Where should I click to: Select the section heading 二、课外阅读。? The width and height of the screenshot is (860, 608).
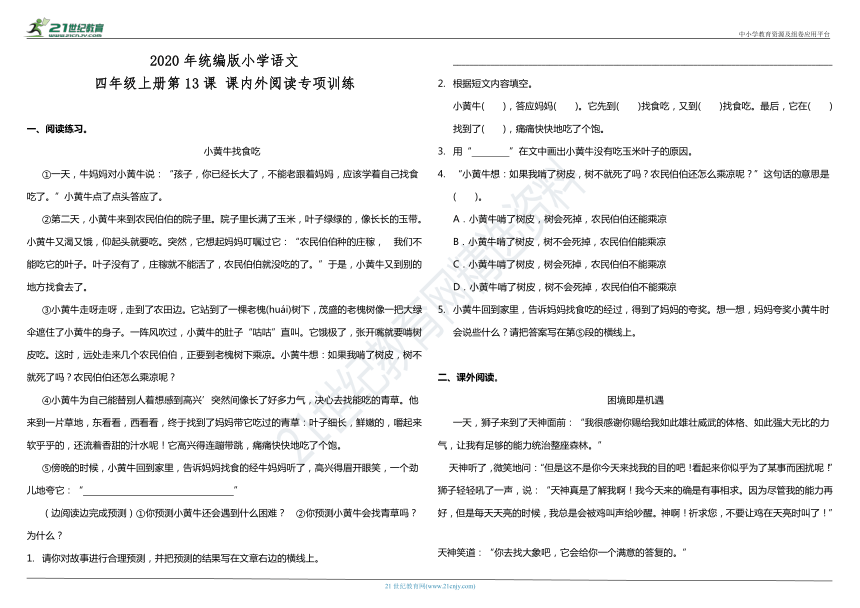coord(468,378)
